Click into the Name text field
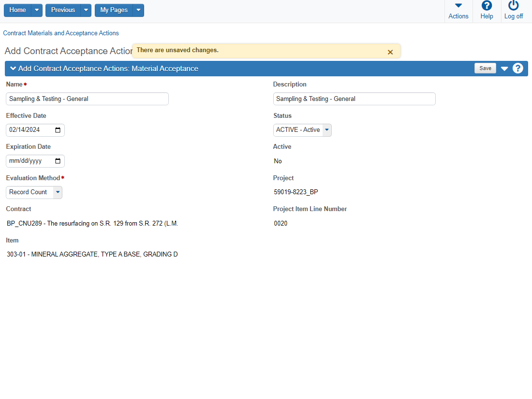Viewport: 532px width, 399px height. (x=87, y=99)
